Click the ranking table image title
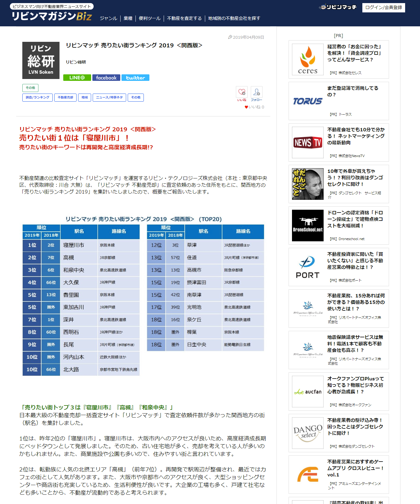The height and width of the screenshot is (504, 420). 144,219
